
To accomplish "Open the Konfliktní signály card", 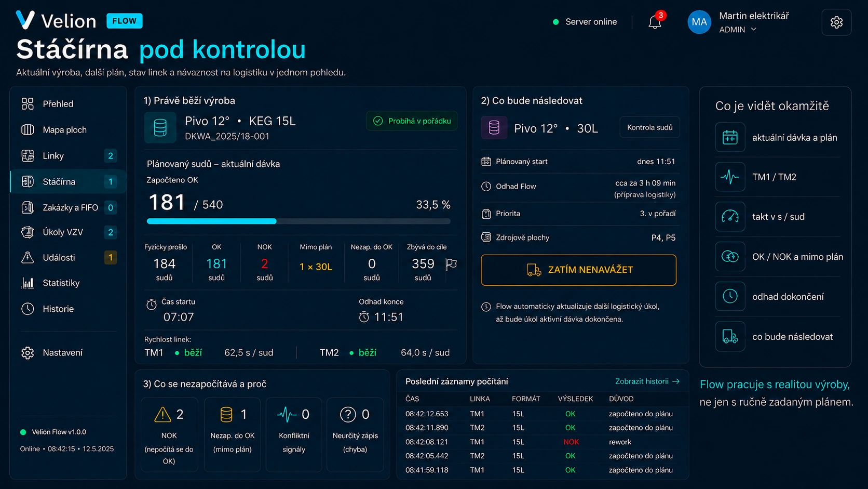I will tap(294, 435).
